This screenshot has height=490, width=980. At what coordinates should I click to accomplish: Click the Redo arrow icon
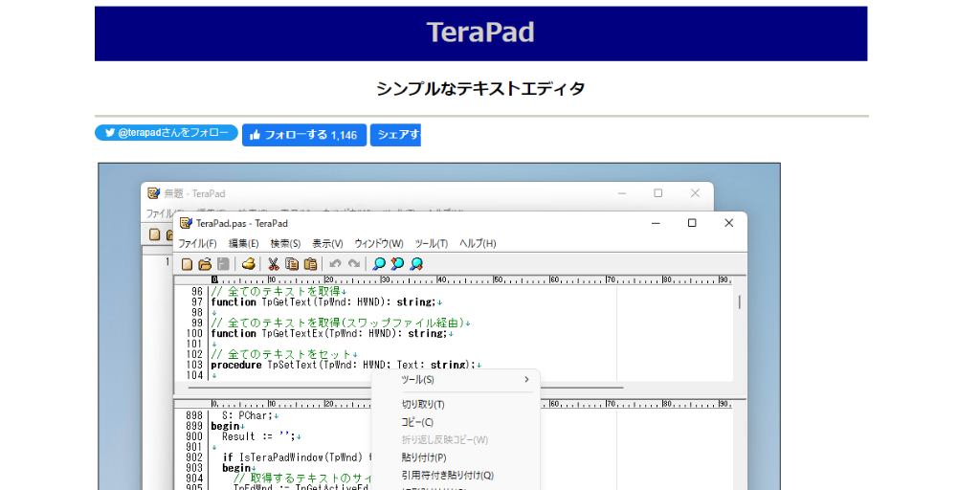(354, 264)
